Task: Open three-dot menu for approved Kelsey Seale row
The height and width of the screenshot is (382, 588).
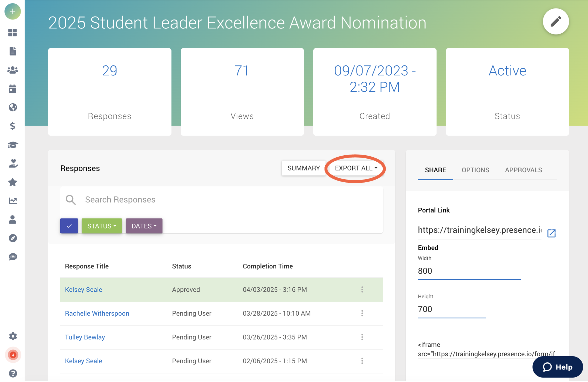Action: pyautogui.click(x=362, y=290)
